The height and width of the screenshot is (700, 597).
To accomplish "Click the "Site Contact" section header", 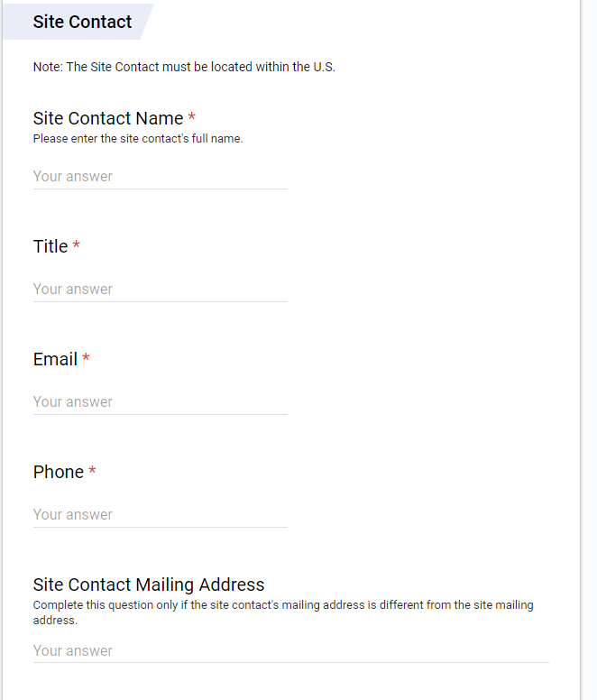I will click(82, 22).
